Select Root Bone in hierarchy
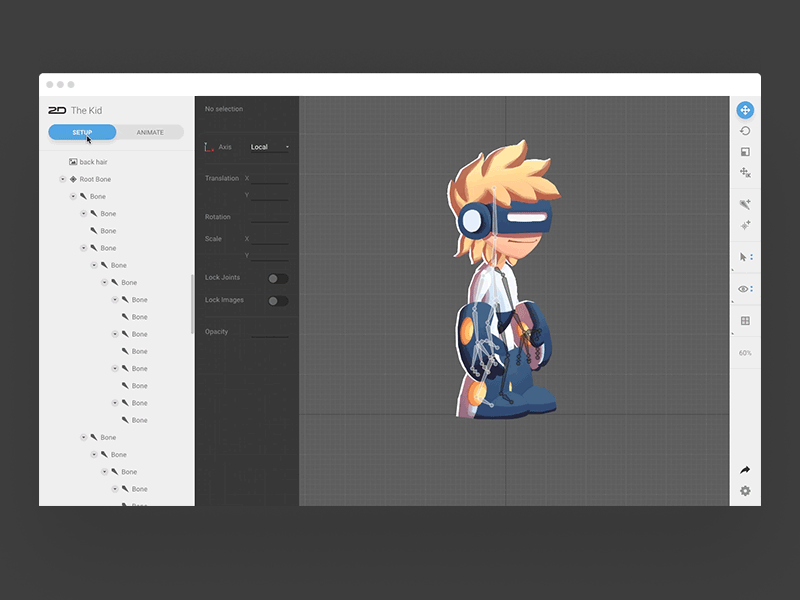 95,179
